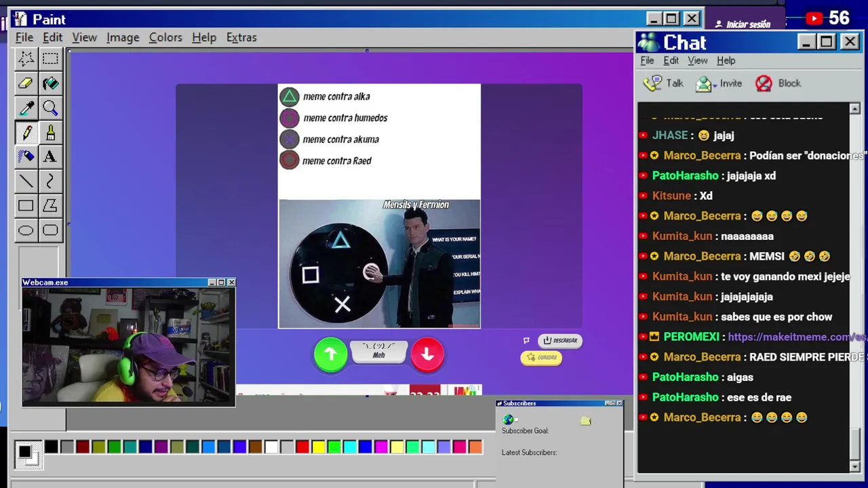
Task: Pick the yellow palette swatch
Action: click(318, 447)
